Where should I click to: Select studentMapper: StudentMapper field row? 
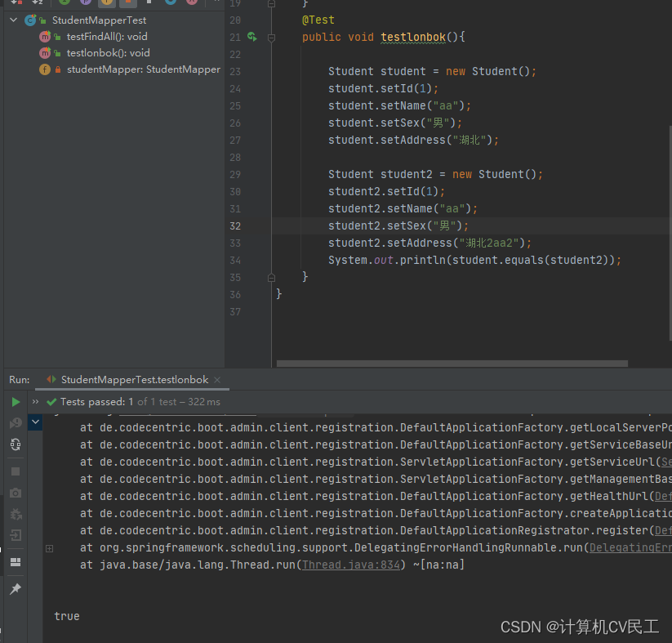click(x=144, y=69)
